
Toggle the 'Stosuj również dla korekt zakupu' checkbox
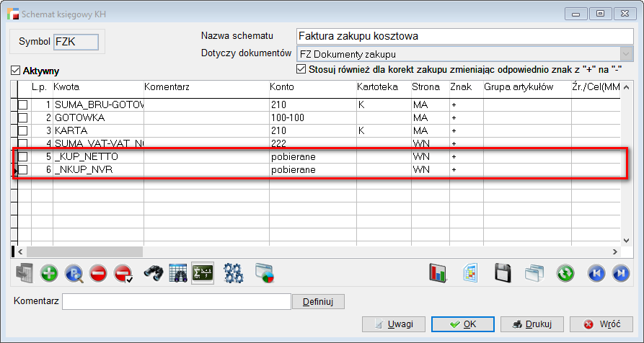[x=301, y=70]
